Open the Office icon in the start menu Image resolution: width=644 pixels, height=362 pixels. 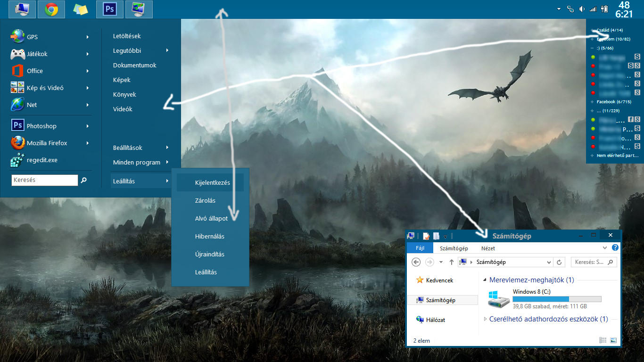coord(18,71)
